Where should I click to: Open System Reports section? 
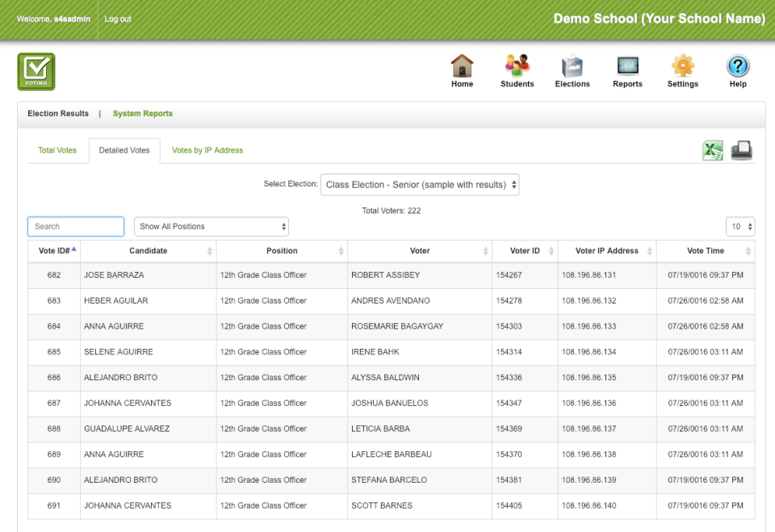[143, 113]
